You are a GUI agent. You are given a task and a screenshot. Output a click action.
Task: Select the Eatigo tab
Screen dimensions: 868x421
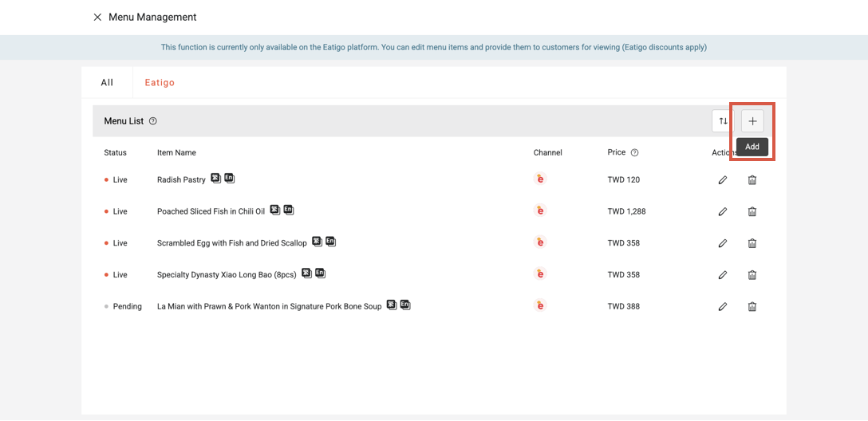(x=160, y=82)
